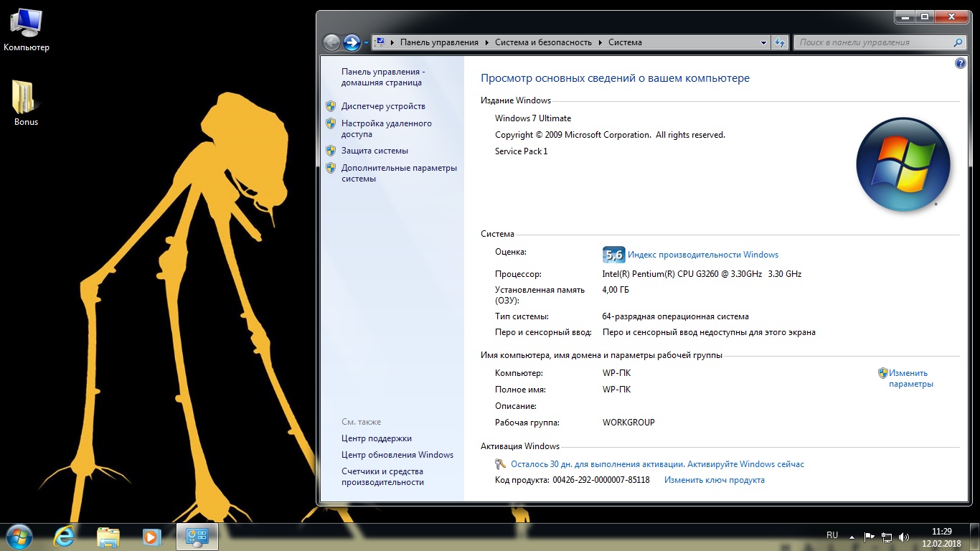Viewport: 980px width, 551px height.
Task: Expand the address bar history dropdown
Action: pyautogui.click(x=763, y=42)
